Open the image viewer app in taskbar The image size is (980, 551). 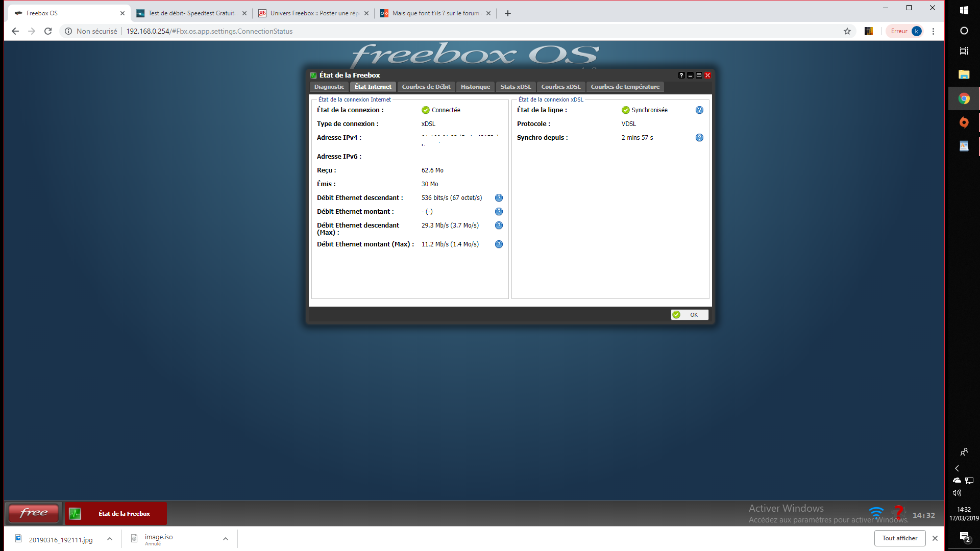964,146
